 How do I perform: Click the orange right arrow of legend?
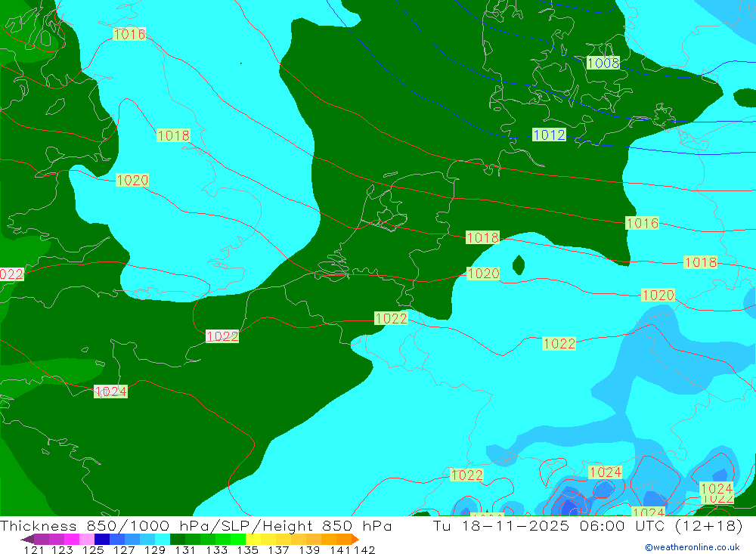355,539
